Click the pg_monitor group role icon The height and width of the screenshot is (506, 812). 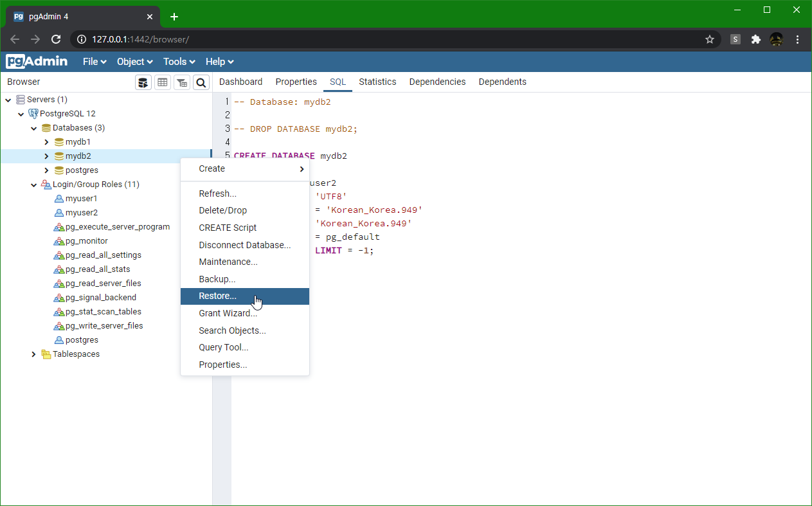(59, 241)
